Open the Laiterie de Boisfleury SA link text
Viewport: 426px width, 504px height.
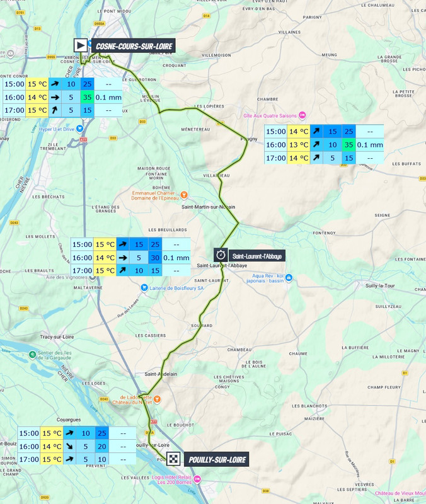tap(176, 288)
